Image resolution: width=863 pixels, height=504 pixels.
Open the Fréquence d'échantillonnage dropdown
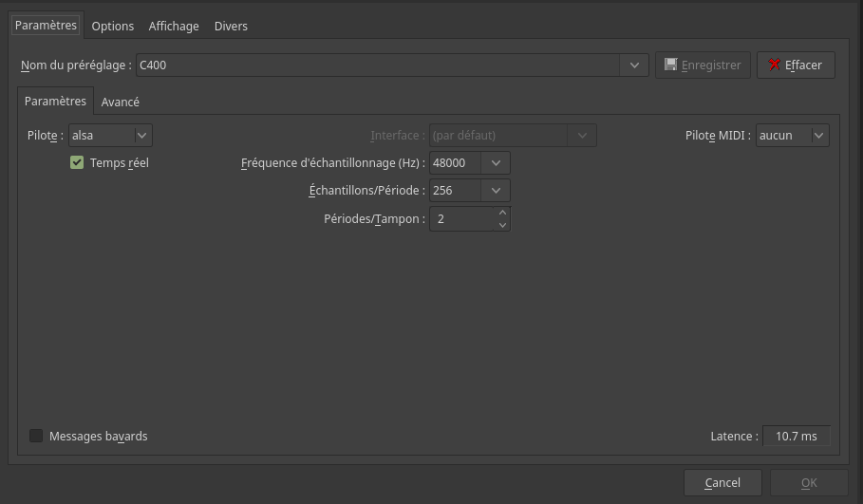[x=496, y=163]
